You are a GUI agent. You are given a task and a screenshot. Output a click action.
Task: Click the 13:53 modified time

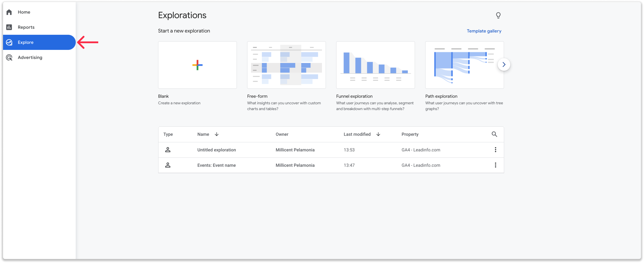349,150
